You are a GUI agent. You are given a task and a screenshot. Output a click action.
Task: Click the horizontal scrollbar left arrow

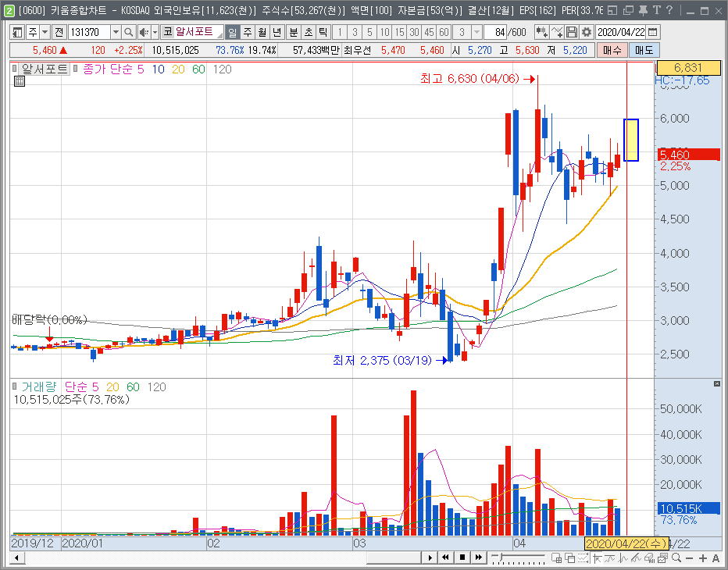(x=16, y=558)
